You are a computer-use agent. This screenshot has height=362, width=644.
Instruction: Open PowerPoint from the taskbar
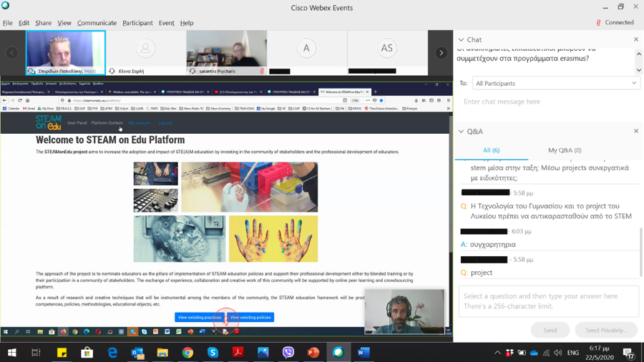[x=313, y=353]
